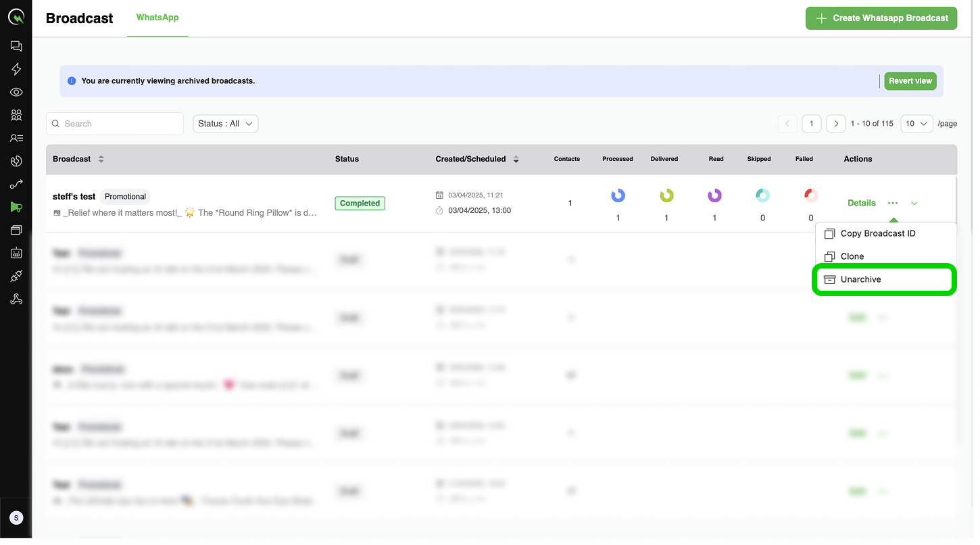Open the chat inbox sidebar icon
Viewport: 980px width, 545px height.
pyautogui.click(x=16, y=46)
